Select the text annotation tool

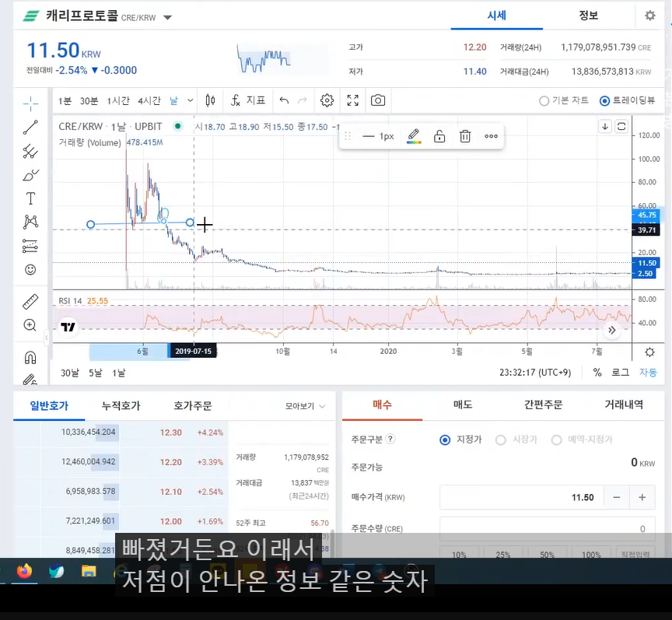(30, 198)
